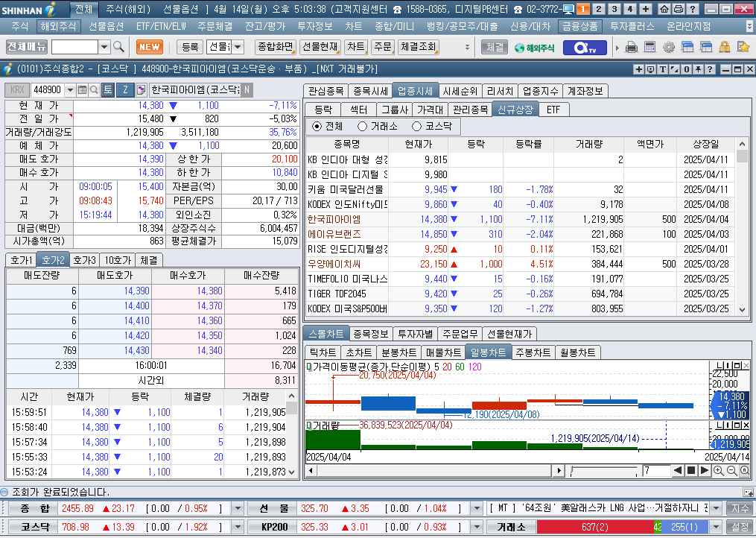This screenshot has height=538, width=756.
Task: Click the 전체메뉴 button
Action: (27, 47)
